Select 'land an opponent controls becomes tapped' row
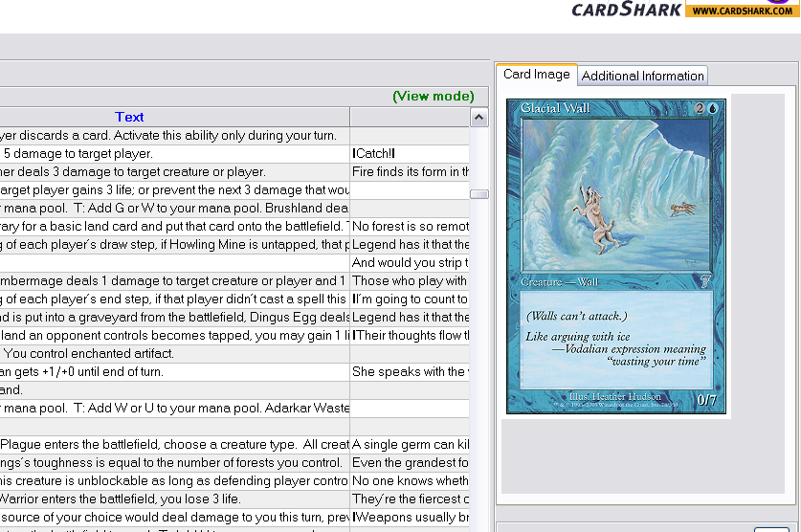801x532 pixels. (175, 336)
